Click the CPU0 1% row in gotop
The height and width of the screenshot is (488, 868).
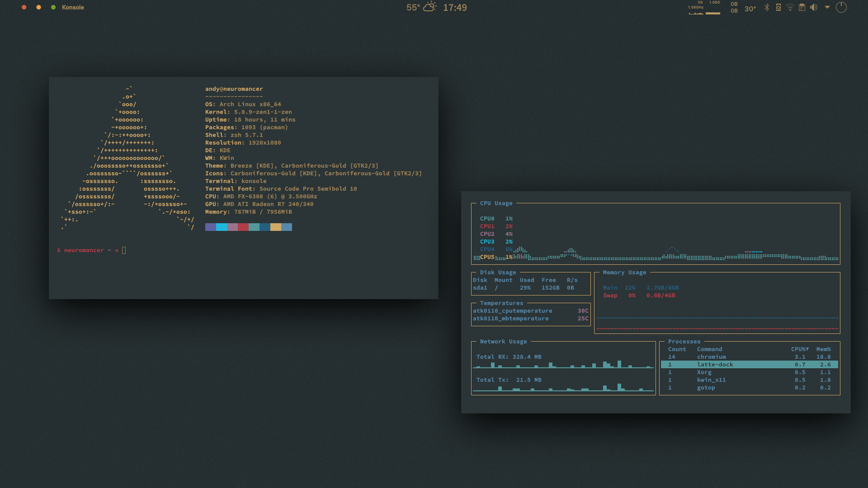click(x=496, y=219)
